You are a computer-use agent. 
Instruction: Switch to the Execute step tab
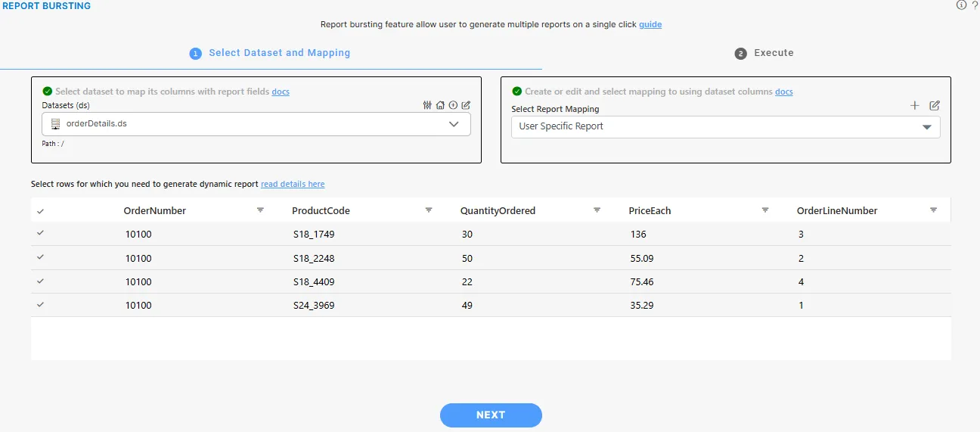tap(764, 53)
